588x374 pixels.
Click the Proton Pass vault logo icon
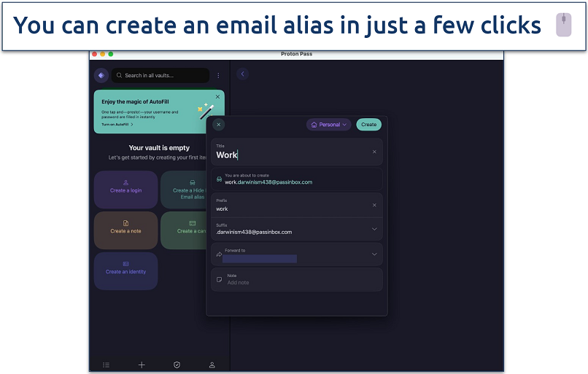point(101,75)
